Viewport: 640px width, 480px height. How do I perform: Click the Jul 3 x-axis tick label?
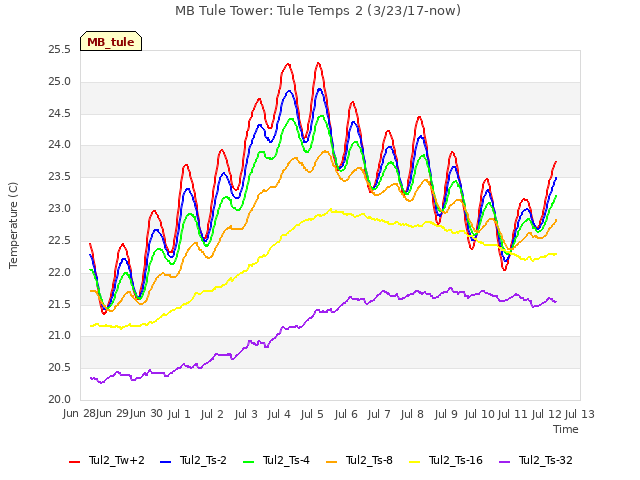246,414
